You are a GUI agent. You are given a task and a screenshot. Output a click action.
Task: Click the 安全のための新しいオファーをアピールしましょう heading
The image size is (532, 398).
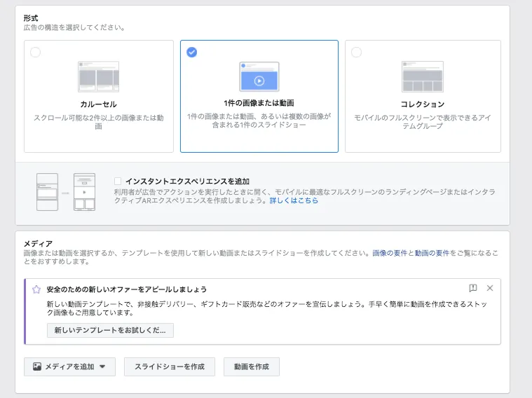pyautogui.click(x=127, y=289)
